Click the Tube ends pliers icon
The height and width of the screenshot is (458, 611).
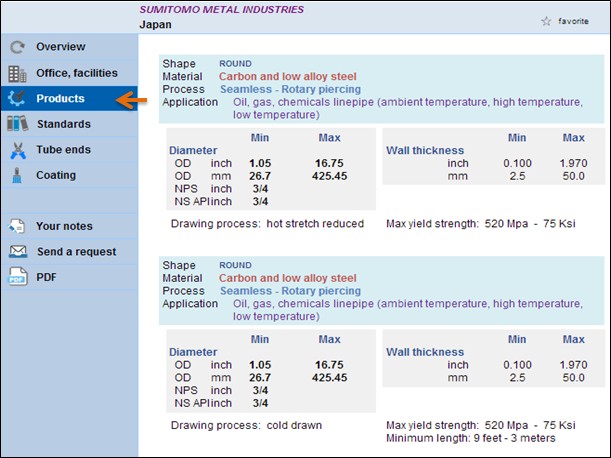point(18,150)
